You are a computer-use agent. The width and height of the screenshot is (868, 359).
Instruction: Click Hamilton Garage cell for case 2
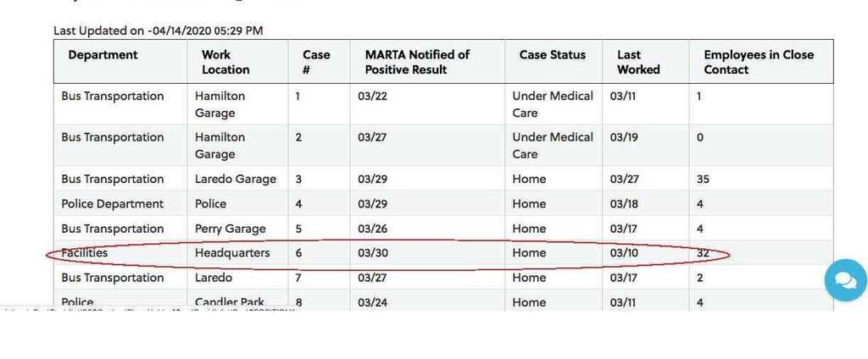220,146
